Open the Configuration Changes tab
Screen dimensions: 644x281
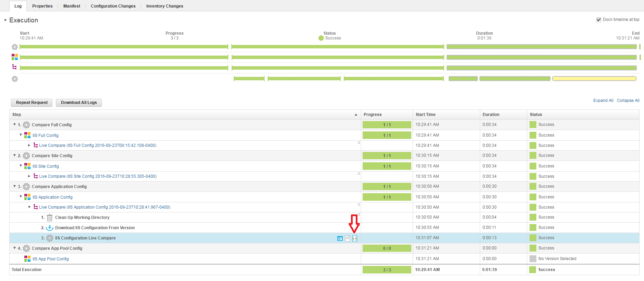tap(113, 6)
